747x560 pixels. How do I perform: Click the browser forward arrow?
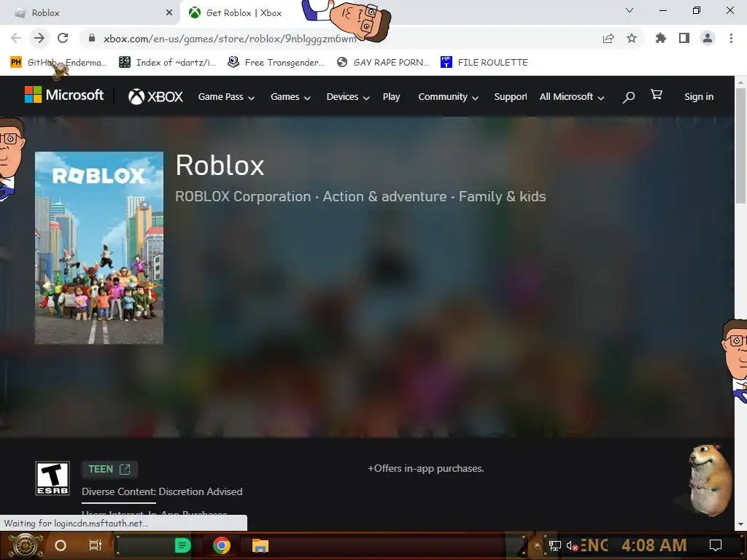39,38
